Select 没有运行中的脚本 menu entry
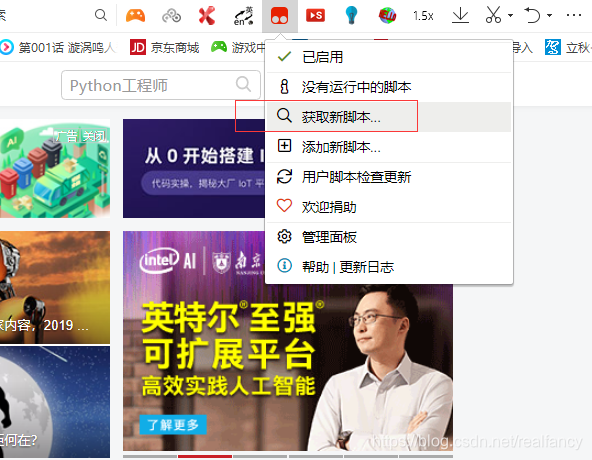The image size is (592, 460). [x=389, y=87]
